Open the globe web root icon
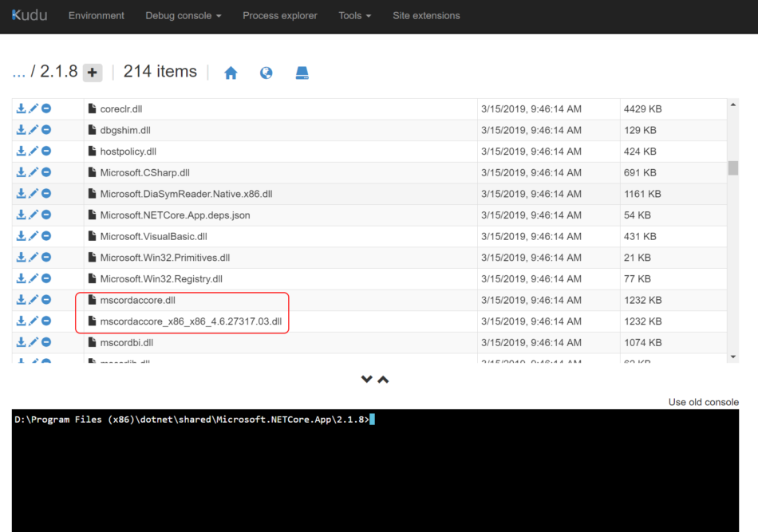The height and width of the screenshot is (532, 758). click(266, 72)
